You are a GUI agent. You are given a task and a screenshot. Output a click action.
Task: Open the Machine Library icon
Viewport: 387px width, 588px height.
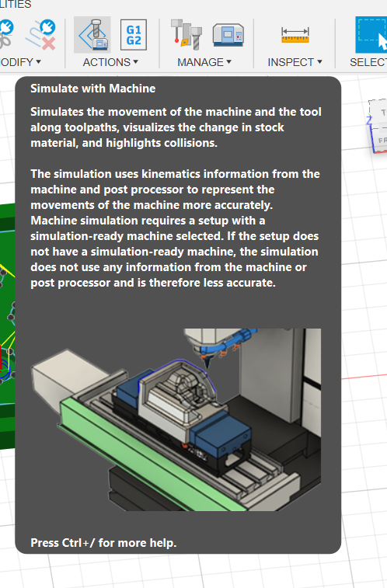(x=228, y=35)
